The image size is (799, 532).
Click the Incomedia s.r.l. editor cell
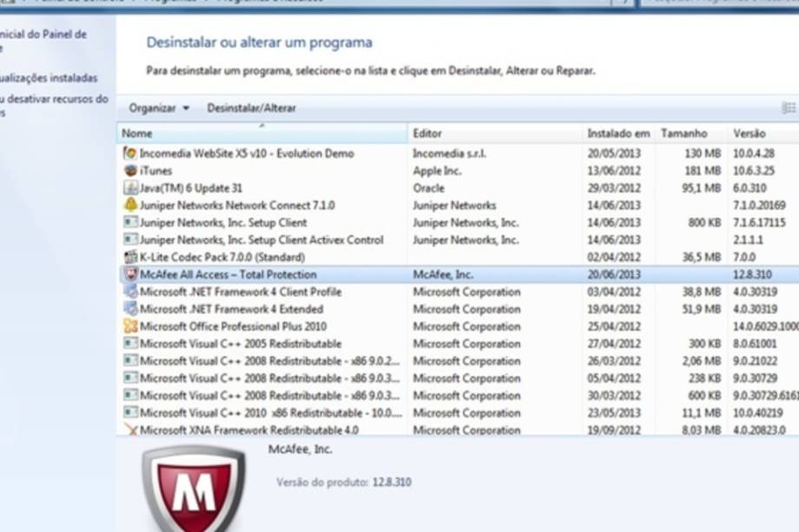click(x=449, y=154)
